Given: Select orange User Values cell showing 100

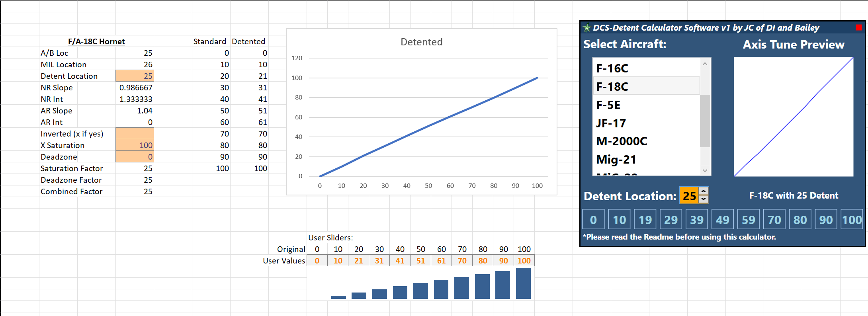Looking at the screenshot, I should (x=524, y=260).
